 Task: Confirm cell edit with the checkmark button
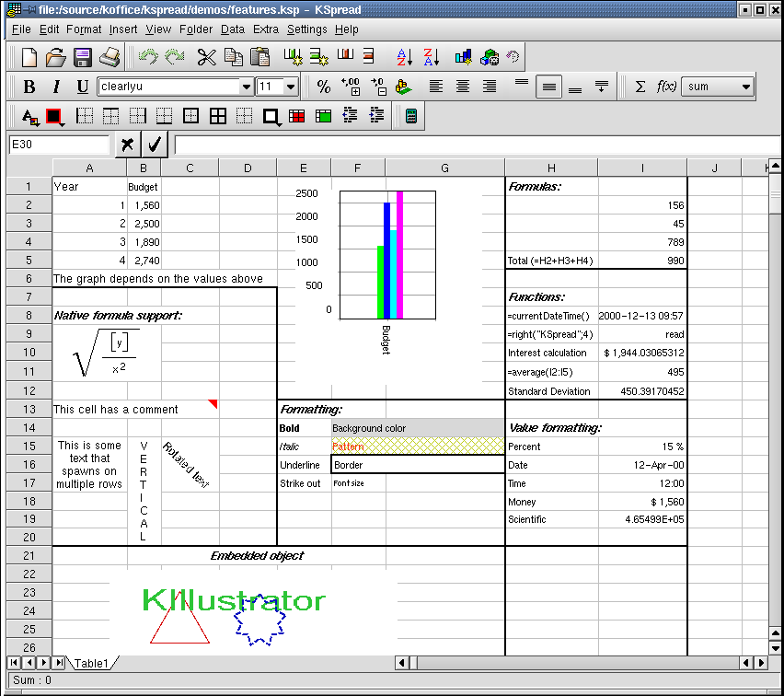click(x=155, y=145)
